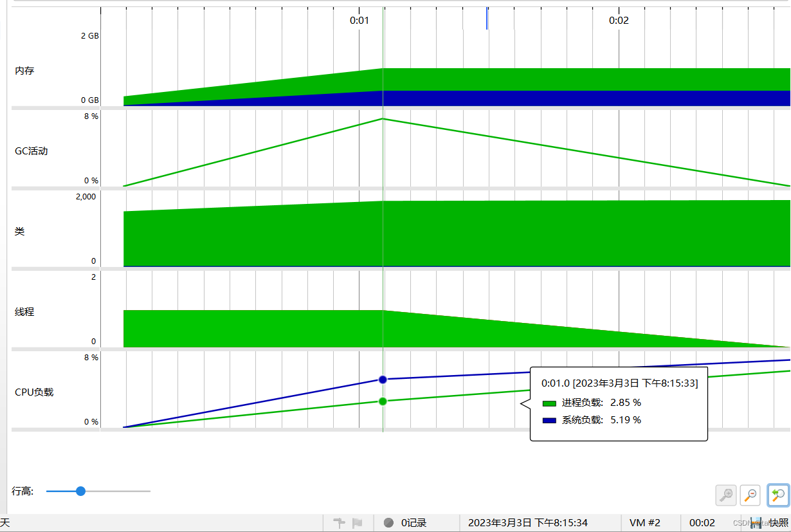Image resolution: width=791 pixels, height=532 pixels.
Task: Click the 2,000 classes axis label
Action: pyautogui.click(x=86, y=196)
